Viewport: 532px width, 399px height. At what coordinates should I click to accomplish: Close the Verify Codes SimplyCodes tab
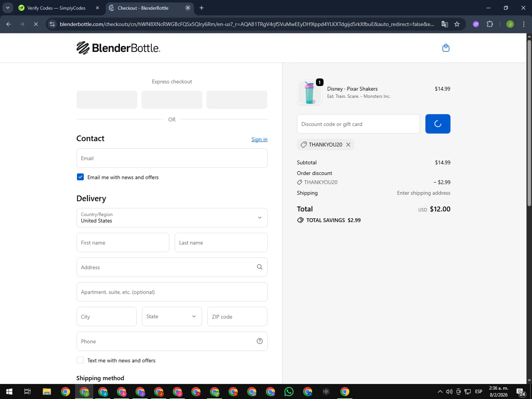98,8
